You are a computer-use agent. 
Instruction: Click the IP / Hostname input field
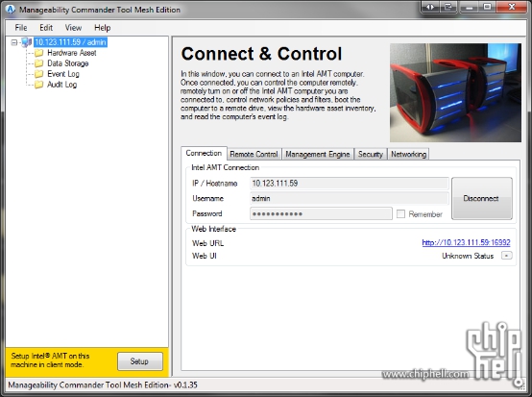tap(350, 184)
